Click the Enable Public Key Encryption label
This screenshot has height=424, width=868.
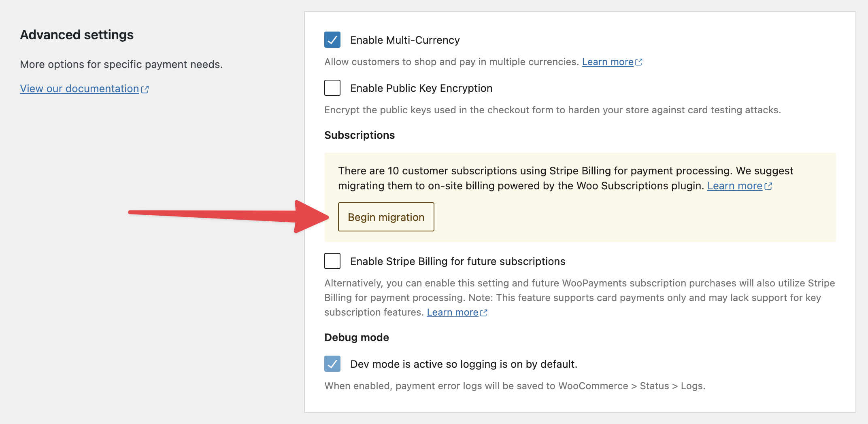coord(421,88)
